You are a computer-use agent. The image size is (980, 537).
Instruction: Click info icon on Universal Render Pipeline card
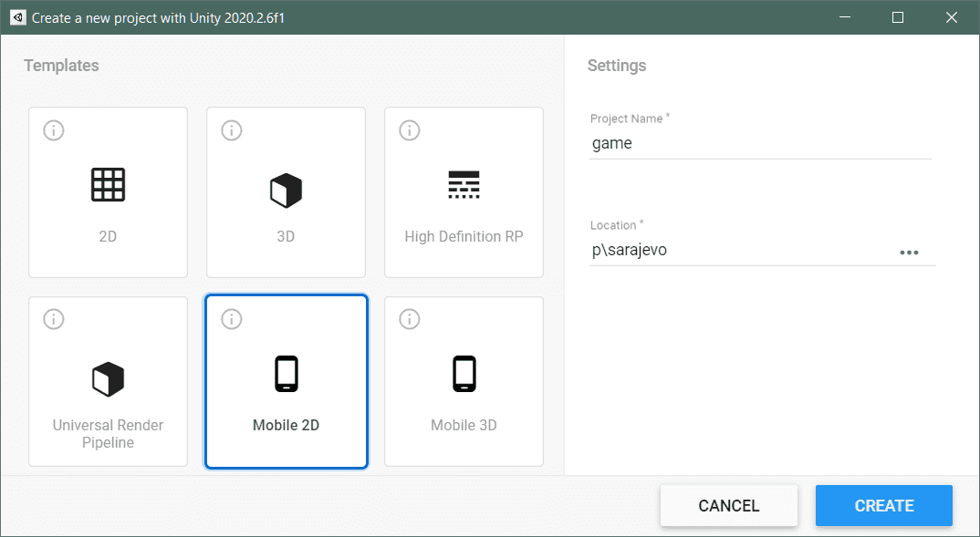[54, 319]
